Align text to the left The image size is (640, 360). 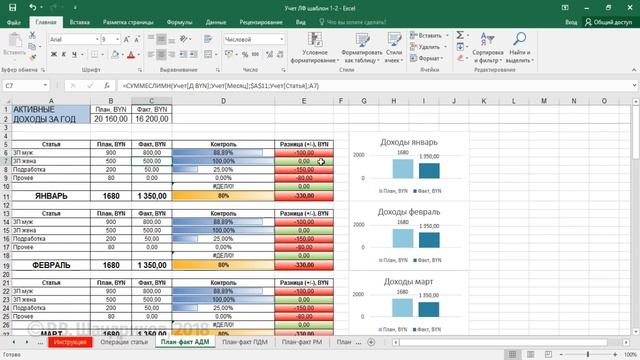point(151,54)
